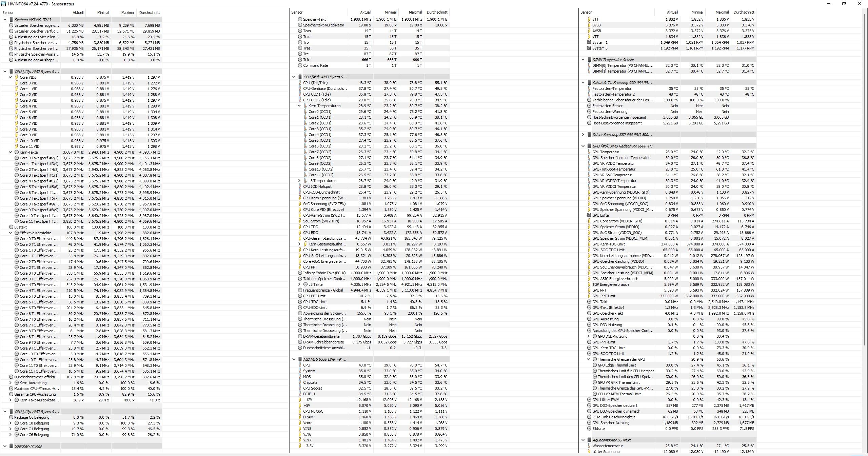Click the HWiNFO64 icon in title bar
The image size is (868, 456).
coord(4,4)
